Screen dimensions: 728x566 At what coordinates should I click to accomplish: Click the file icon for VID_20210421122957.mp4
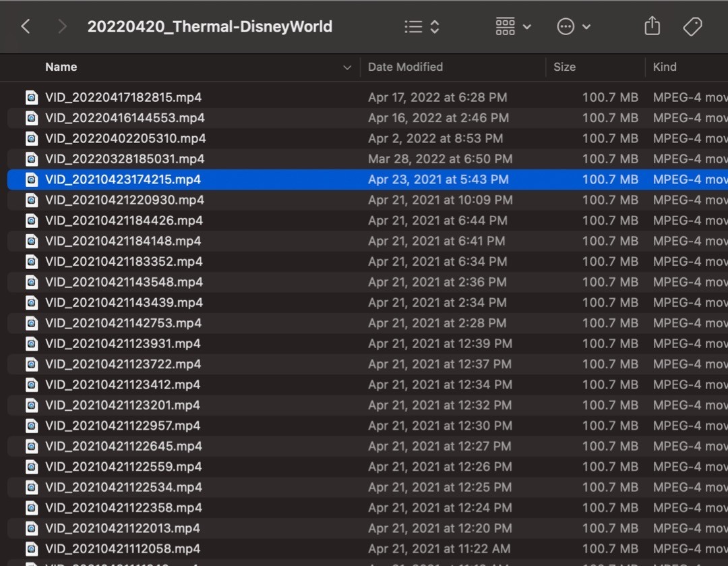tap(32, 426)
